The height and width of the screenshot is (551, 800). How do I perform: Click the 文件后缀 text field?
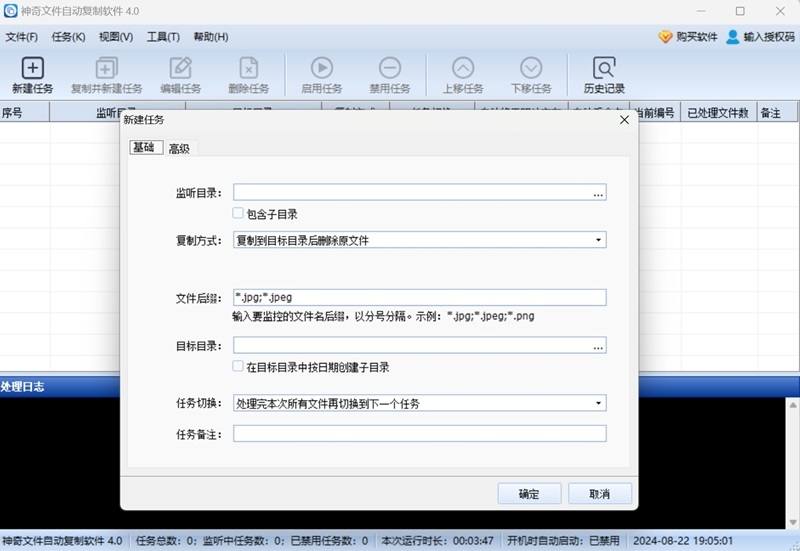419,297
